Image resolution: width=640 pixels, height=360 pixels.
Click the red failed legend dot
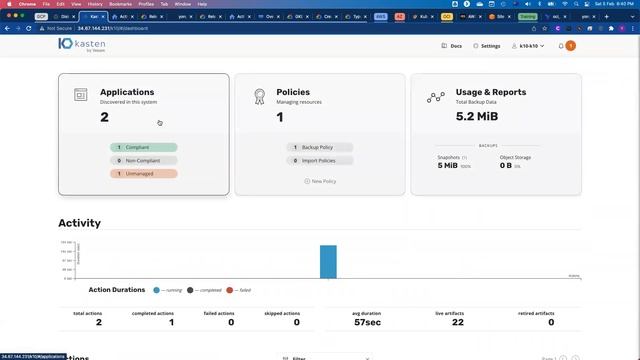click(229, 290)
